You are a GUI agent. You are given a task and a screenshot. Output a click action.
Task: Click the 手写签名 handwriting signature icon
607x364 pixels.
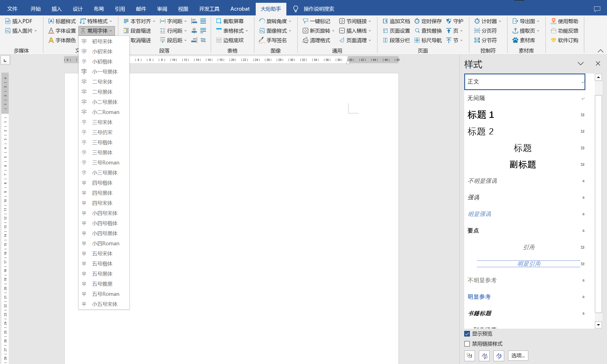[262, 40]
